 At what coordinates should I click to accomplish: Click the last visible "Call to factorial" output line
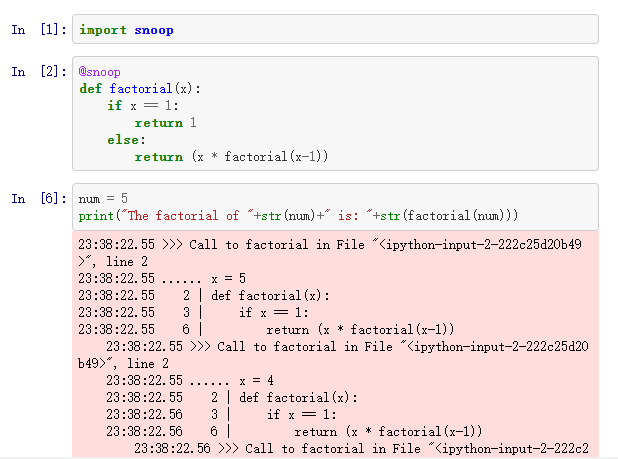[370, 449]
